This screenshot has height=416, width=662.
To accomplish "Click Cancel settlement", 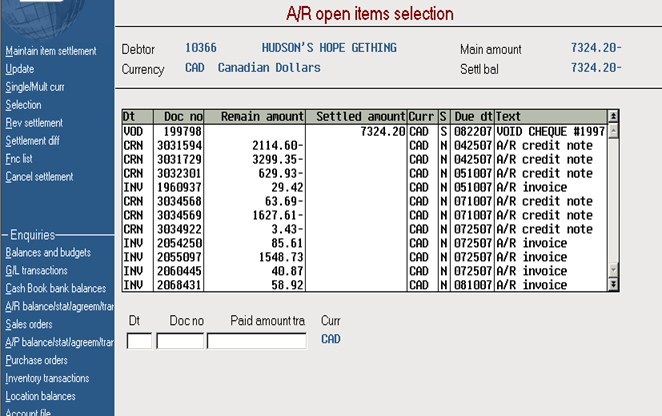I will pos(39,177).
